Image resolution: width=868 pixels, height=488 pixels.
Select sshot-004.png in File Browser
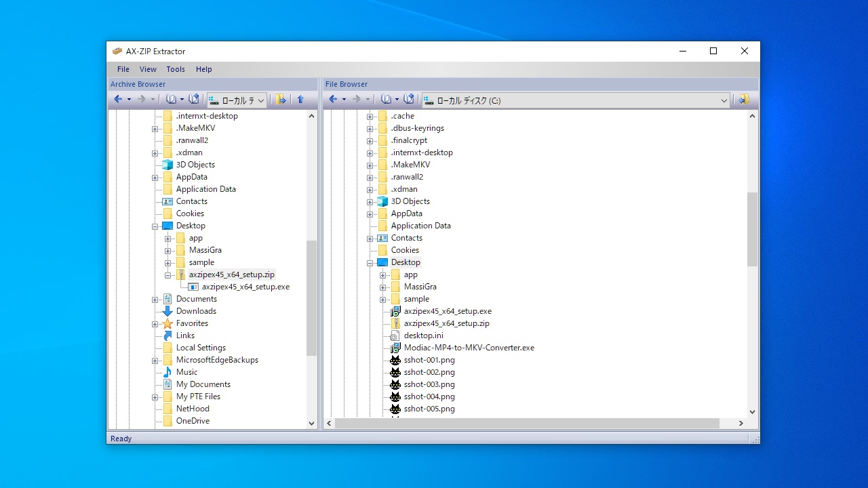[429, 396]
